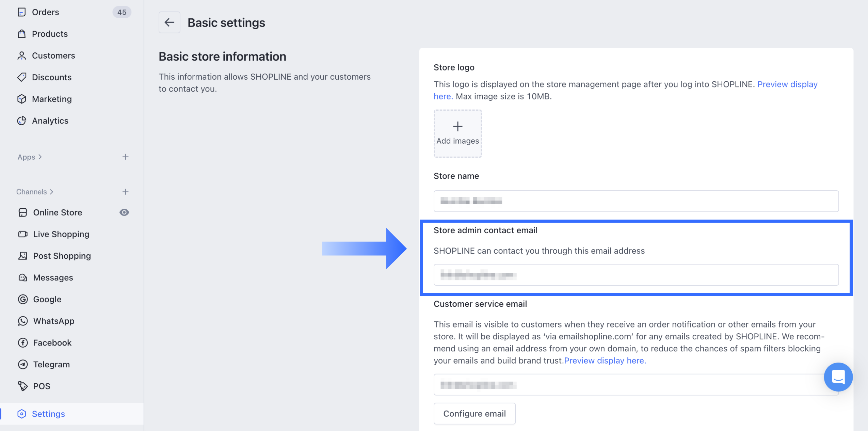The image size is (868, 431).
Task: Open Preview display here link under Store logo
Action: [787, 84]
